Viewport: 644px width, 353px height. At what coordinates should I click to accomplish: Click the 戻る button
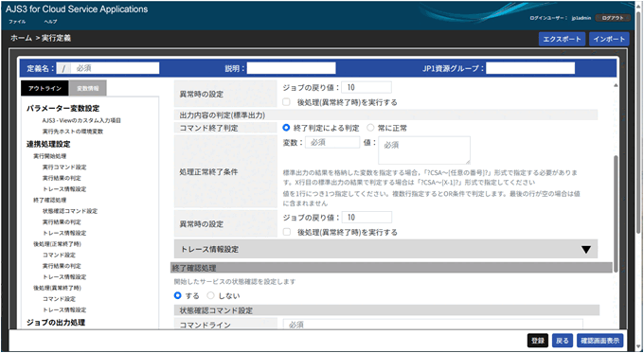point(563,341)
